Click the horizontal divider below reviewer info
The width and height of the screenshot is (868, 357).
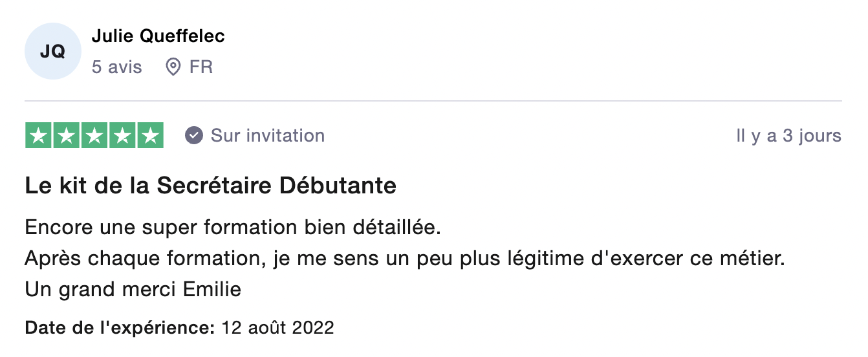[x=433, y=101]
